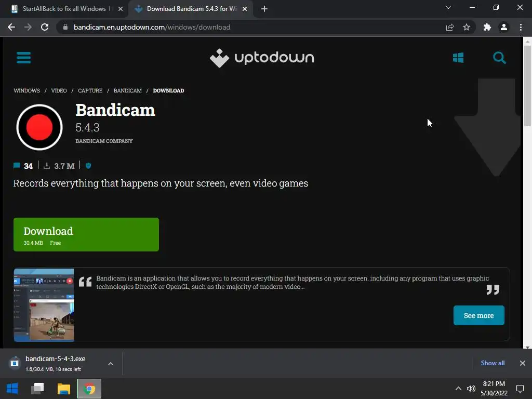Open the Uptodown hamburger menu
This screenshot has height=399, width=532.
[x=24, y=58]
